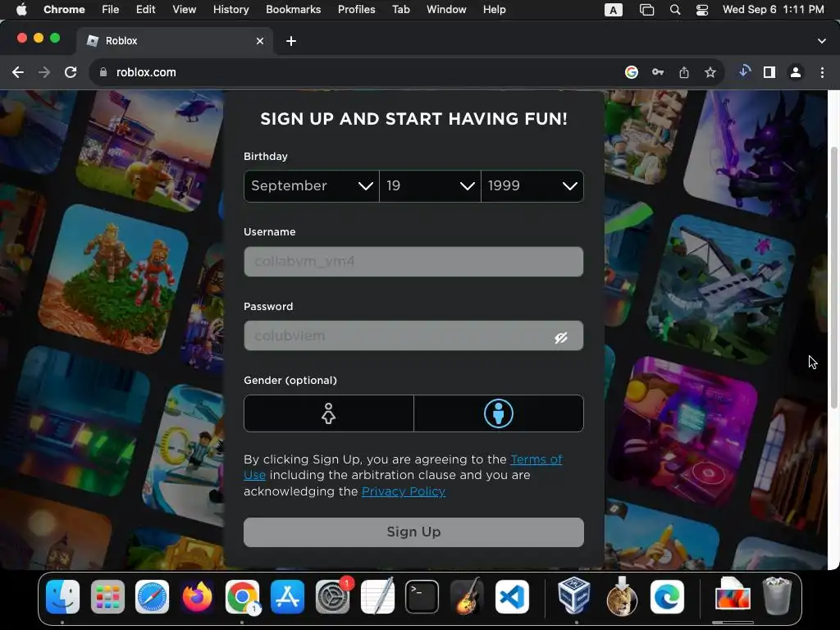Open the Chrome three-dot menu

822,72
